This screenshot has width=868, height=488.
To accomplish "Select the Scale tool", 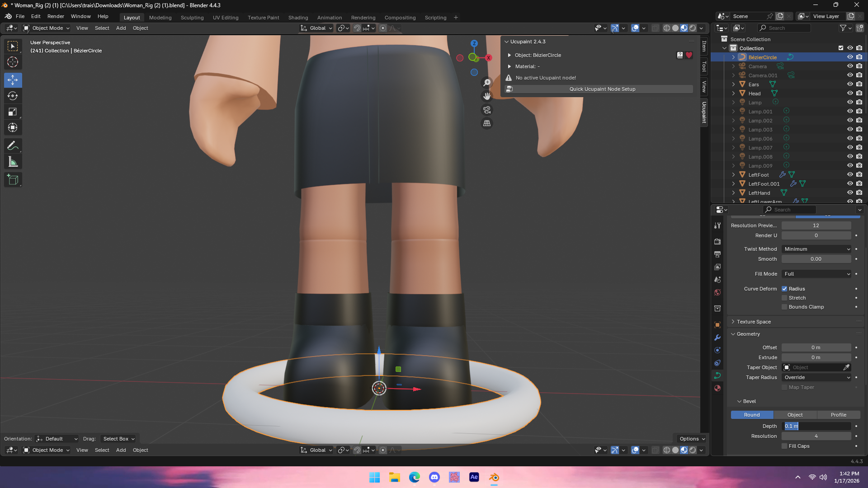I will pyautogui.click(x=13, y=112).
